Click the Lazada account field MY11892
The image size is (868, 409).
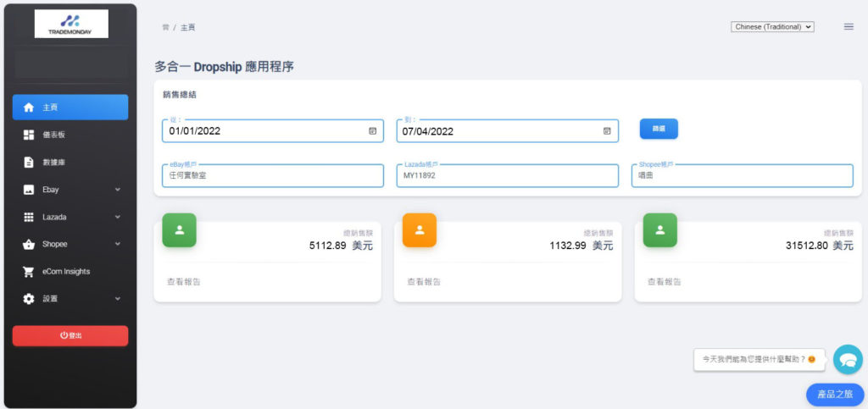click(507, 175)
